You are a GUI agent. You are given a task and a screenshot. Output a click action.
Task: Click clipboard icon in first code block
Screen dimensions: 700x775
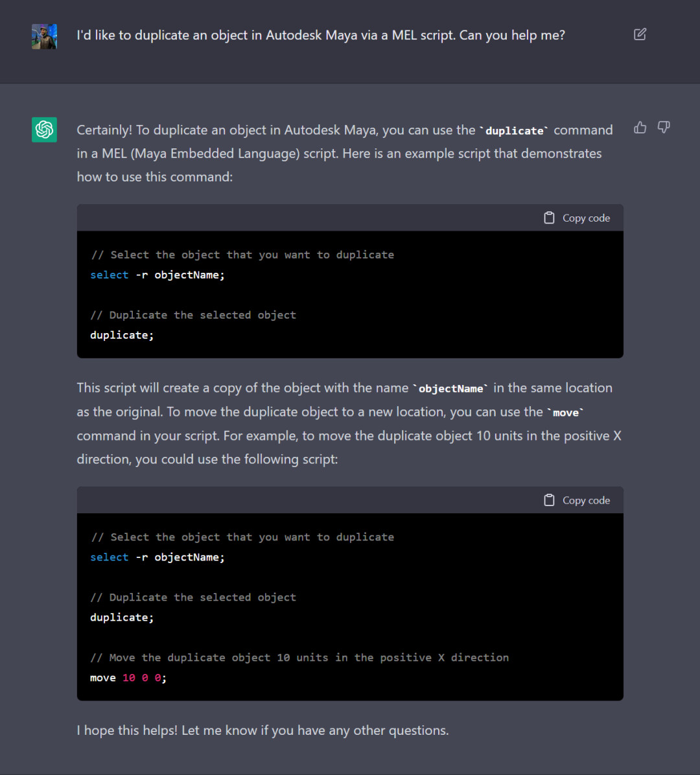549,218
